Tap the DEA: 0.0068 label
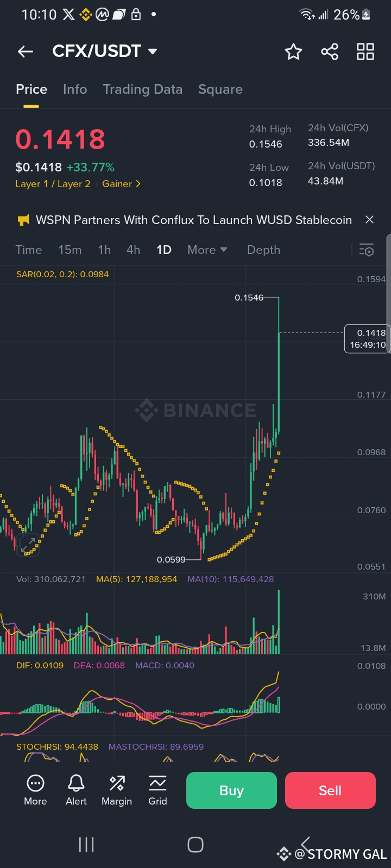 [x=99, y=665]
